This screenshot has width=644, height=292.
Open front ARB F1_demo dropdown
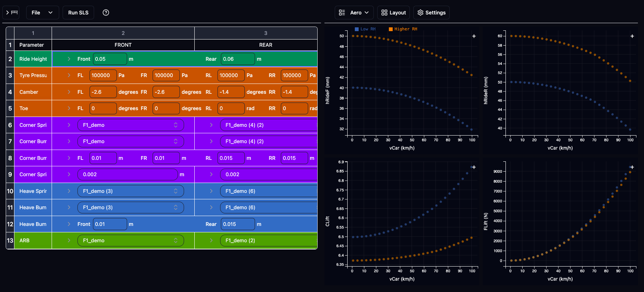[131, 240]
